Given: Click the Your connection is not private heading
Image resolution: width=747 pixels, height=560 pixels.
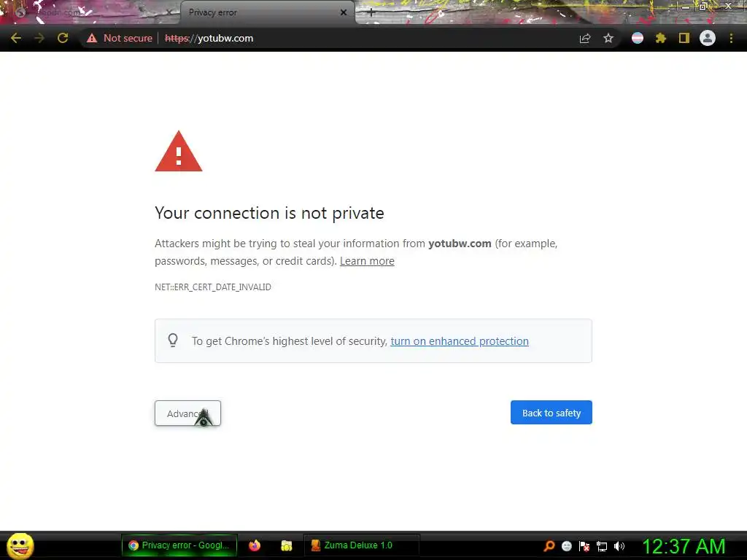Looking at the screenshot, I should pyautogui.click(x=269, y=213).
